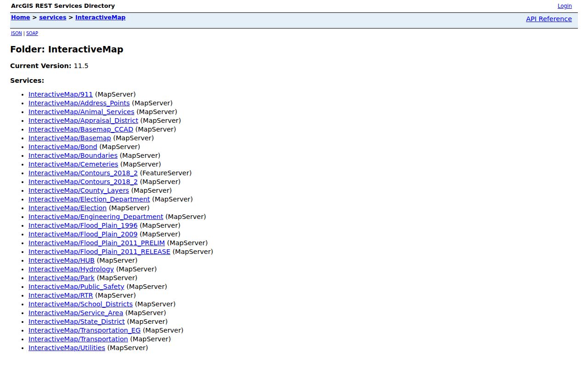Open the Basemap_CCAD service link
Image resolution: width=588 pixels, height=368 pixels.
coord(81,129)
